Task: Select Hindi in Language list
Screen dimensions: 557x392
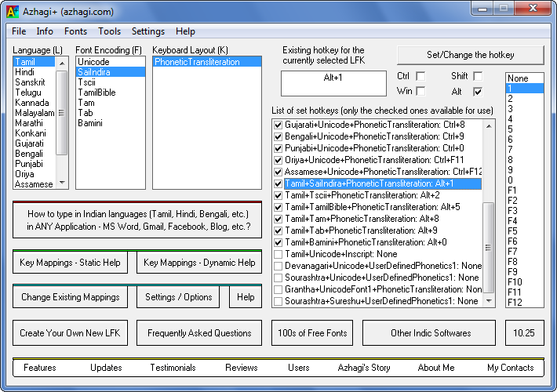Action: tap(34, 72)
